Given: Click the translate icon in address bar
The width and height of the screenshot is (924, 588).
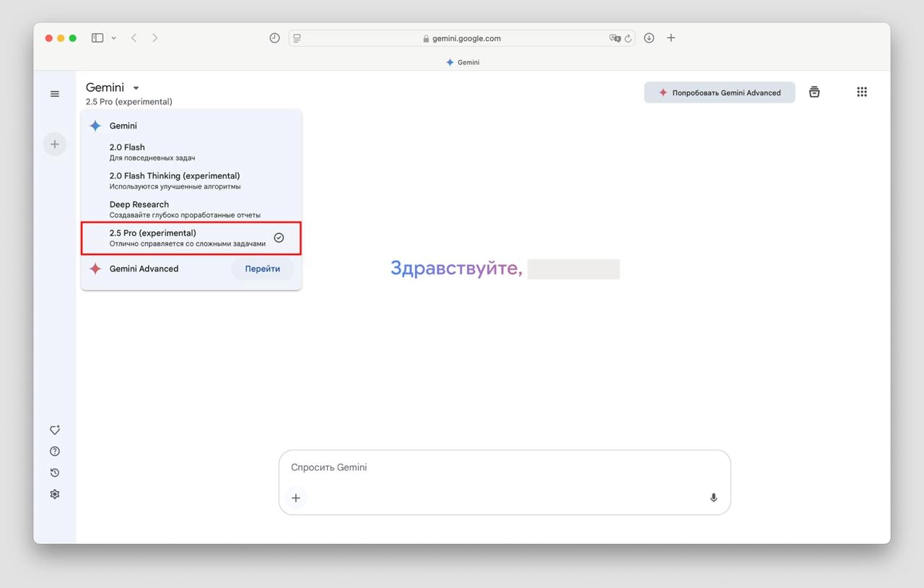Looking at the screenshot, I should 614,39.
